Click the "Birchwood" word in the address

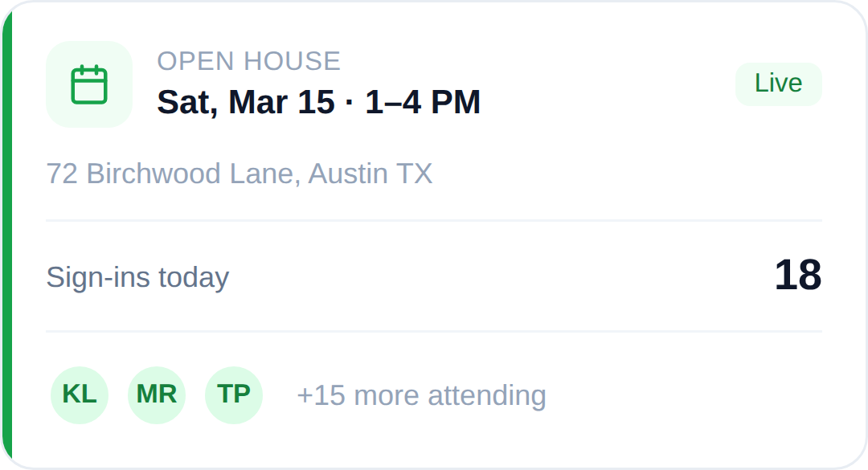coord(154,174)
